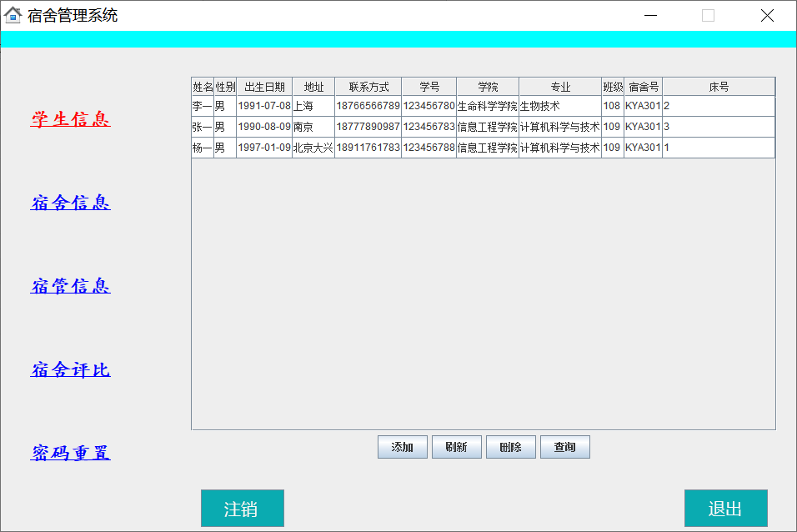
Task: Click the 地址 column header
Action: pyautogui.click(x=313, y=87)
